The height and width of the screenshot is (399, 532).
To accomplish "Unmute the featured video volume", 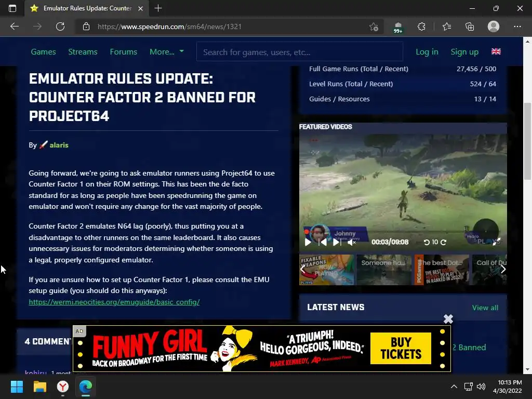I will coord(352,242).
